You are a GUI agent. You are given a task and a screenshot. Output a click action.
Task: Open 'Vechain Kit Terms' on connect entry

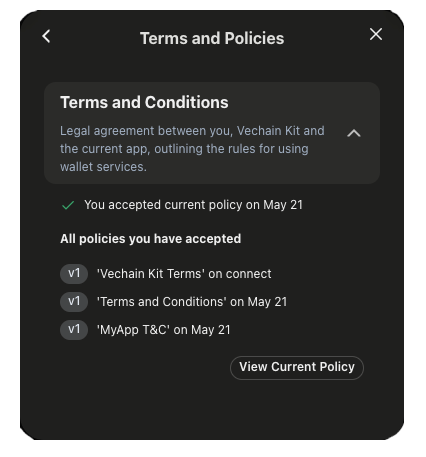coord(184,274)
